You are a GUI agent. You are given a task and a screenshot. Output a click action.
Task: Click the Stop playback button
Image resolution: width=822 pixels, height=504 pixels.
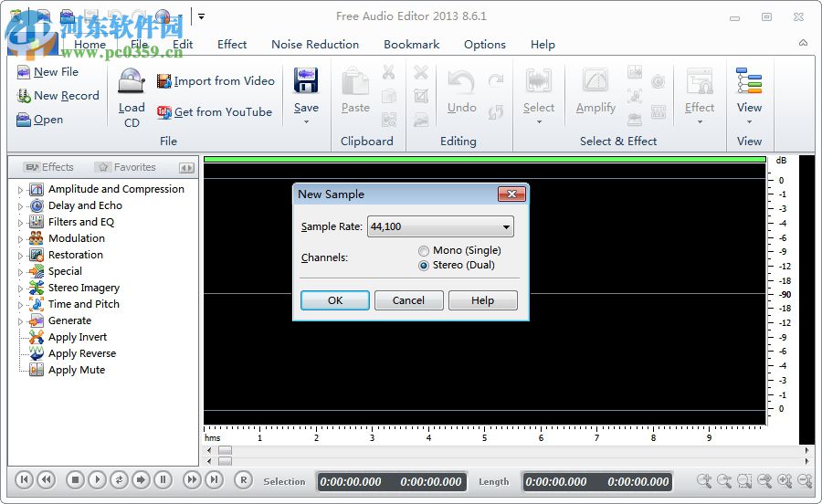coord(75,479)
